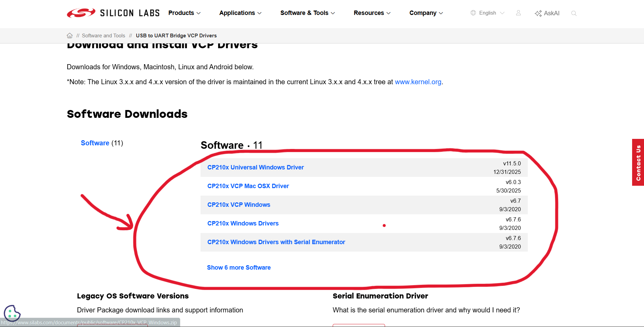Download CP210x Windows Drivers with Serial Enumerator

[x=276, y=242]
